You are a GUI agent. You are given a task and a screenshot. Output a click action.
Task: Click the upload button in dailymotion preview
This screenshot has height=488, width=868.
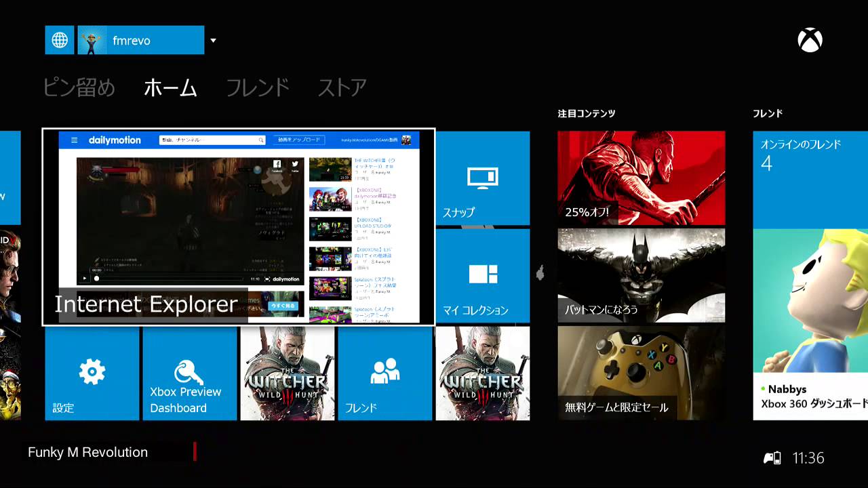tap(298, 140)
